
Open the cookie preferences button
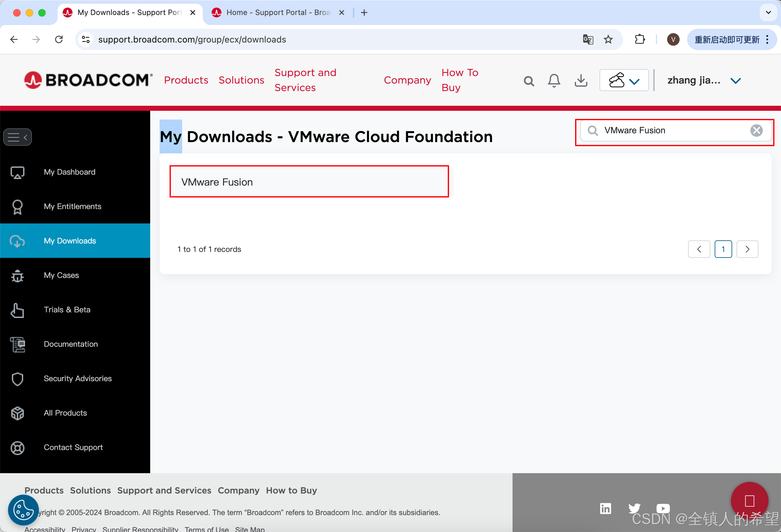tap(23, 510)
